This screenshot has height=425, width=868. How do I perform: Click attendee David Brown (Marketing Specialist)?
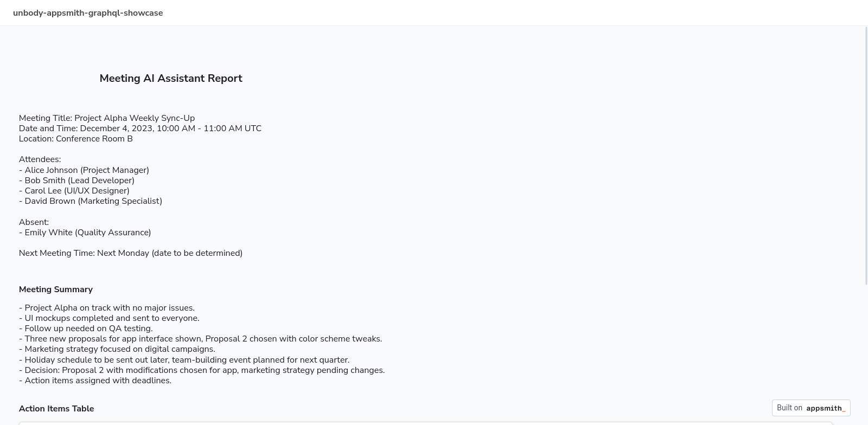91,201
